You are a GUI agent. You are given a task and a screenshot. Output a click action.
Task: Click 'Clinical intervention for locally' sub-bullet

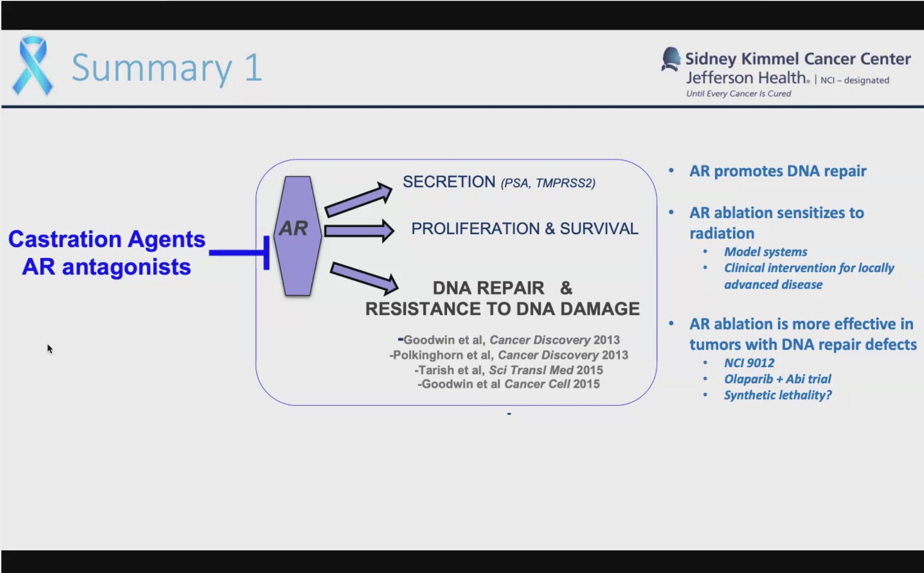pos(809,268)
